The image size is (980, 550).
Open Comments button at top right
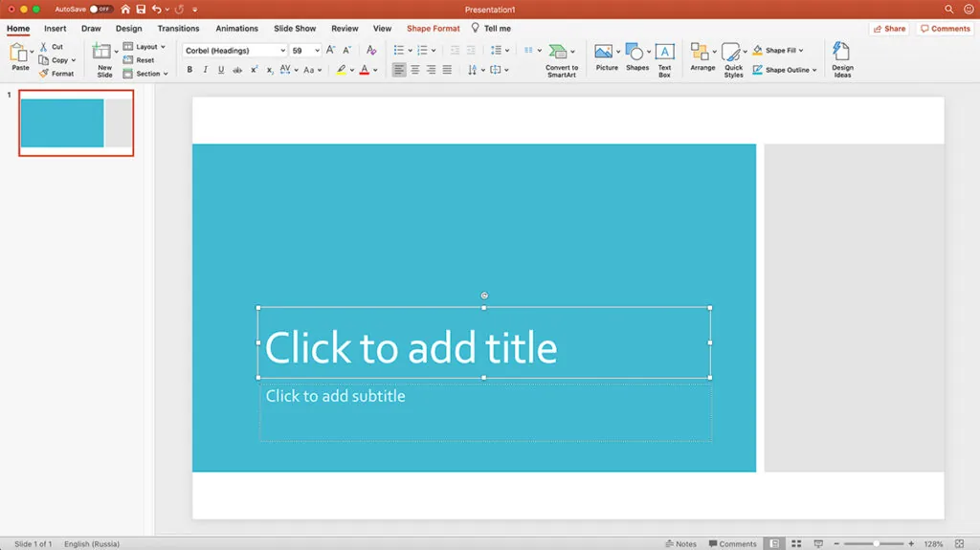tap(945, 29)
